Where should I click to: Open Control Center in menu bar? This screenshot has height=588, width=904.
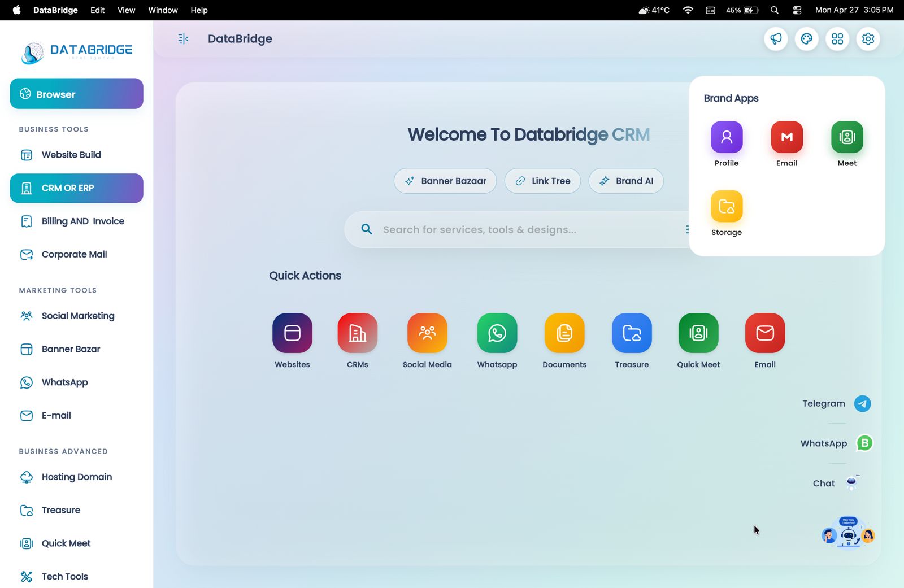pyautogui.click(x=797, y=10)
